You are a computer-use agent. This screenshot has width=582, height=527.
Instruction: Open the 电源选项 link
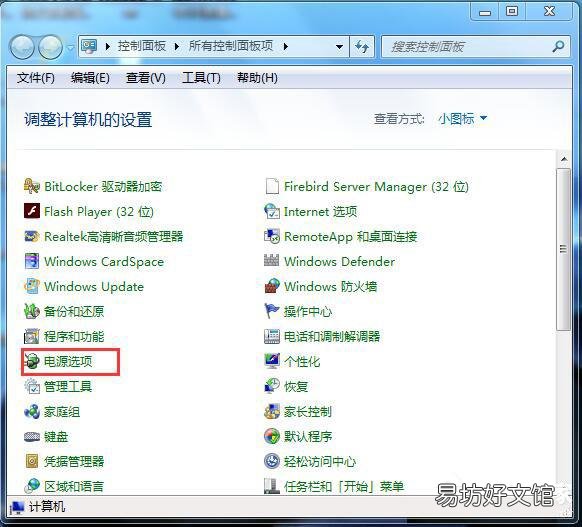coord(68,361)
